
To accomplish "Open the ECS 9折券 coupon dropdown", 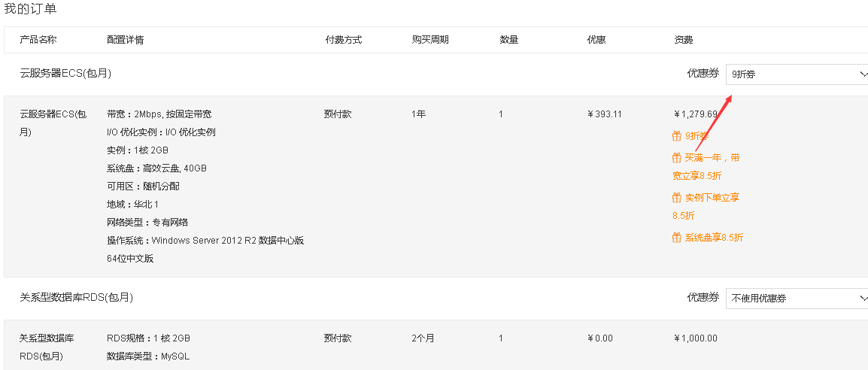I will coord(797,74).
